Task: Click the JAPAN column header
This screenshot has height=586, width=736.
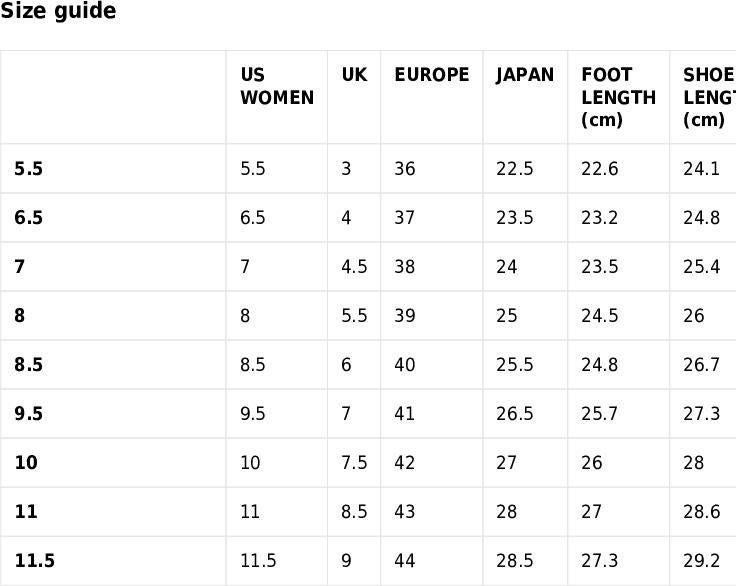Action: 525,75
